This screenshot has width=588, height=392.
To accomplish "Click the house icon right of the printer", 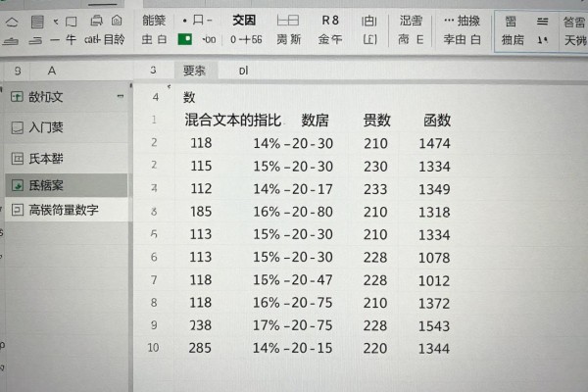I will [117, 20].
